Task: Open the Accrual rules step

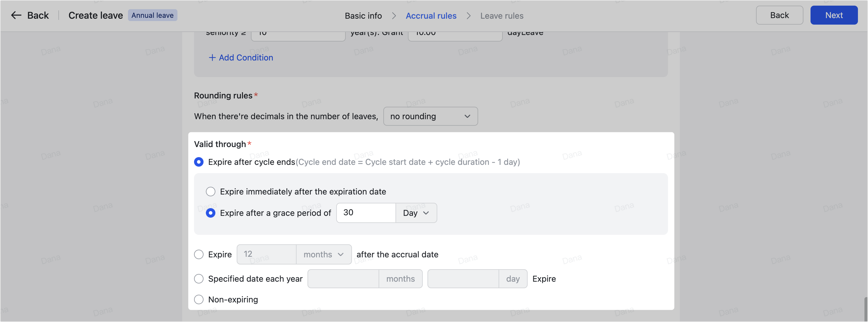Action: (431, 15)
